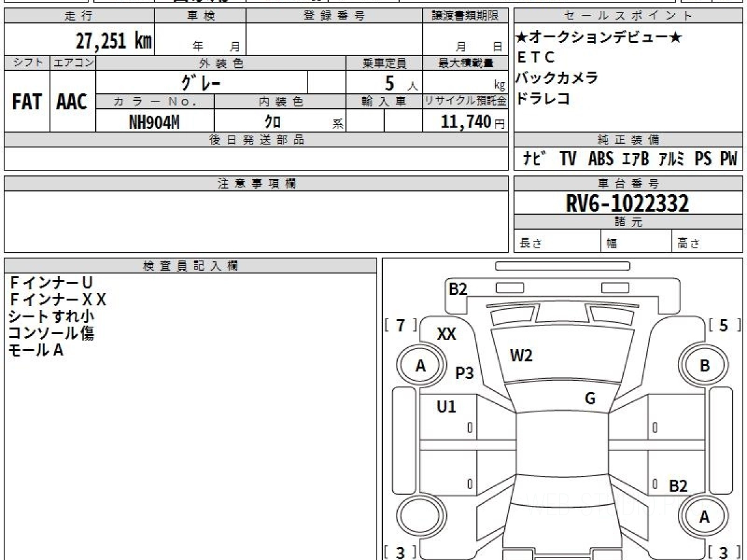This screenshot has height=560, width=747.
Task: Select the シートすれ小 inspector note
Action: (x=52, y=317)
